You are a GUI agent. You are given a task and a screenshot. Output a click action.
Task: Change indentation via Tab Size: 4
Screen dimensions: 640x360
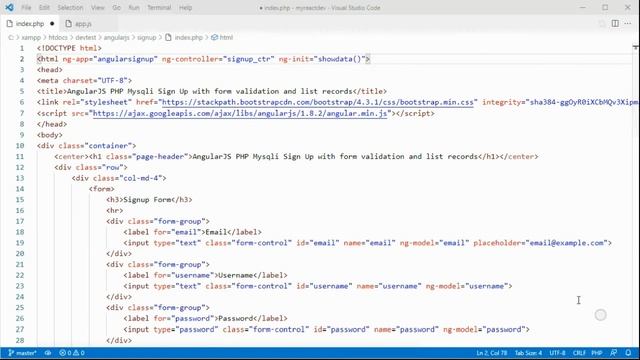click(x=528, y=353)
